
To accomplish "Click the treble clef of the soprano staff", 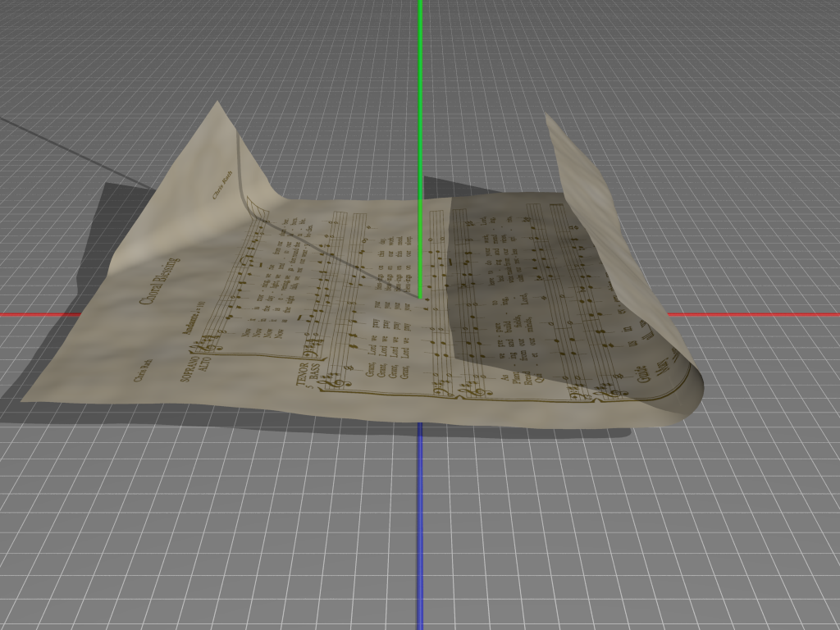I will (x=214, y=337).
